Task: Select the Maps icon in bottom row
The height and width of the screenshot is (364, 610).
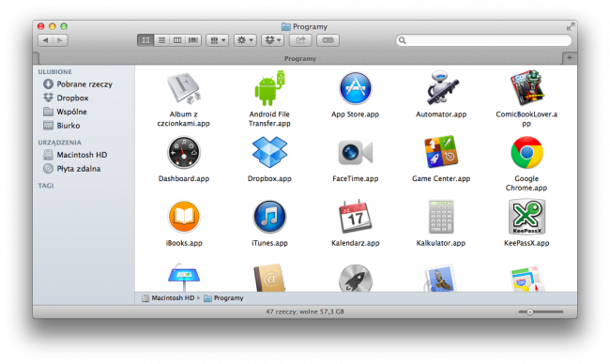Action: point(526,279)
